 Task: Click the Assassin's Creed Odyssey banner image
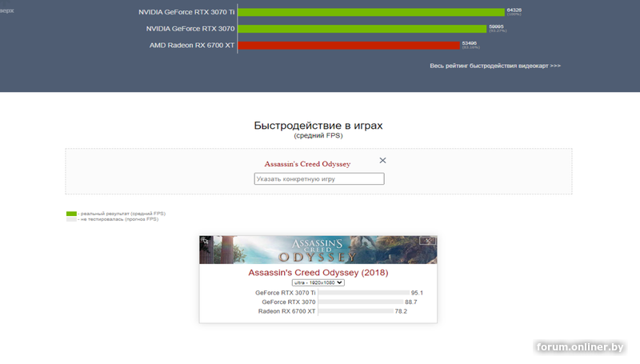point(318,250)
